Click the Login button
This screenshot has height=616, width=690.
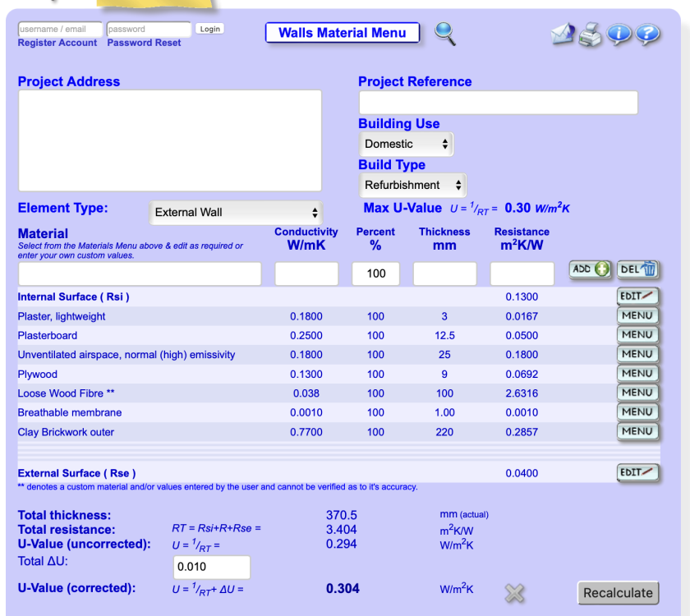pos(209,29)
